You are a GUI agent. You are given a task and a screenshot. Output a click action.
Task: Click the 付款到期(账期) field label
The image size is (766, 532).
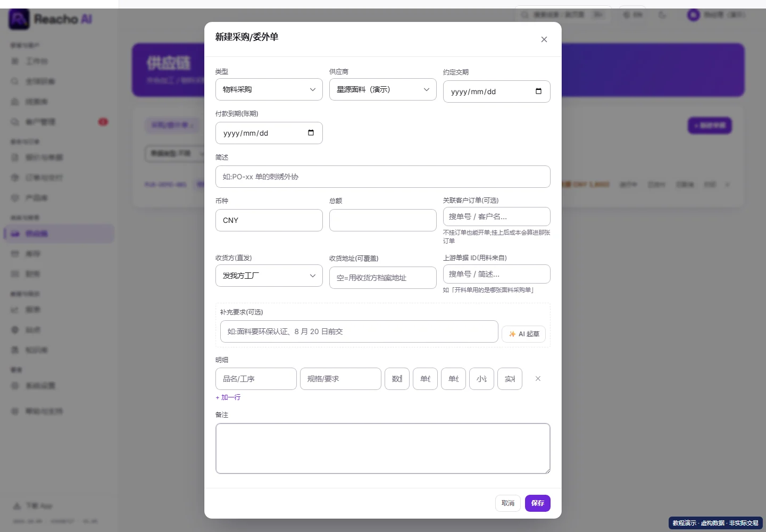tap(237, 114)
